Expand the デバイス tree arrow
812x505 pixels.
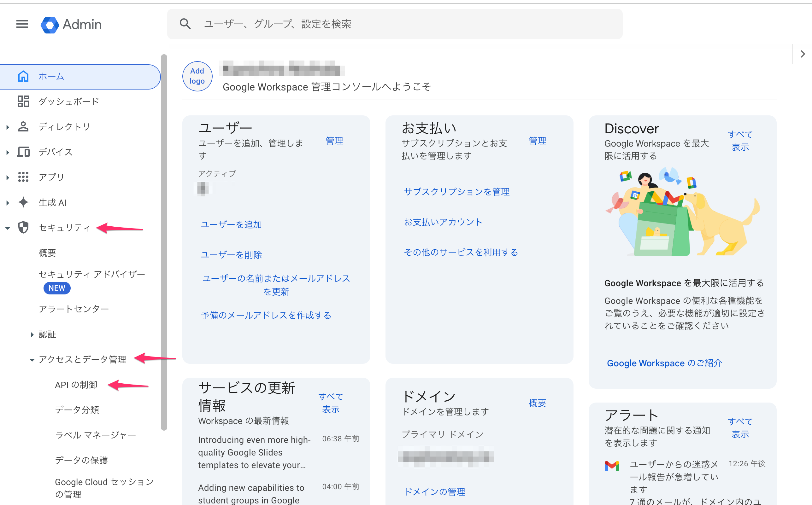(8, 152)
